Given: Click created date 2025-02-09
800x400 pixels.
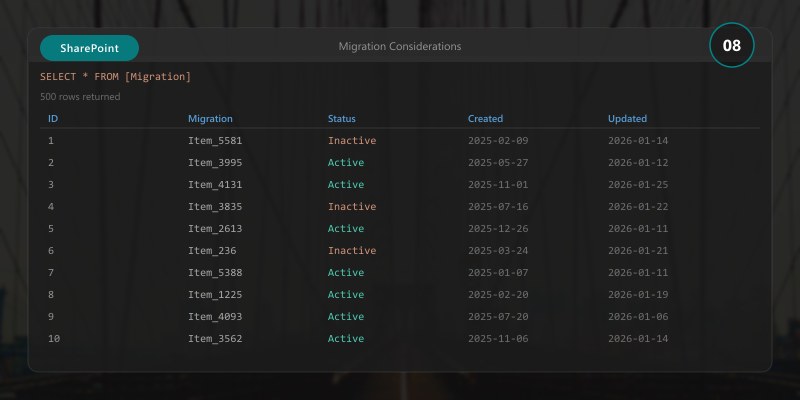Looking at the screenshot, I should coord(498,140).
